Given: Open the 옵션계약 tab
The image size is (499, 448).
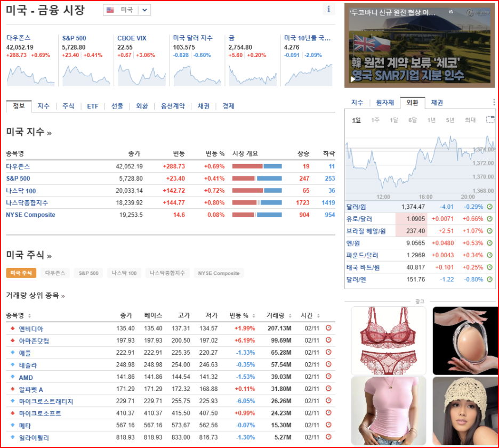Looking at the screenshot, I should coord(173,106).
